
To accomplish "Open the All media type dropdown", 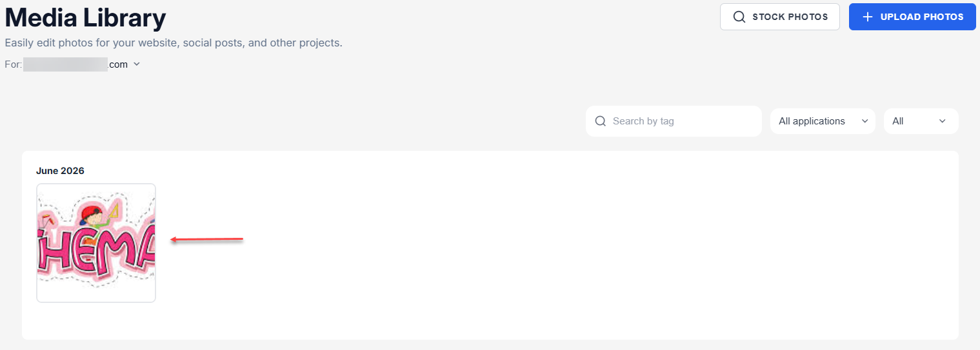I will click(921, 121).
